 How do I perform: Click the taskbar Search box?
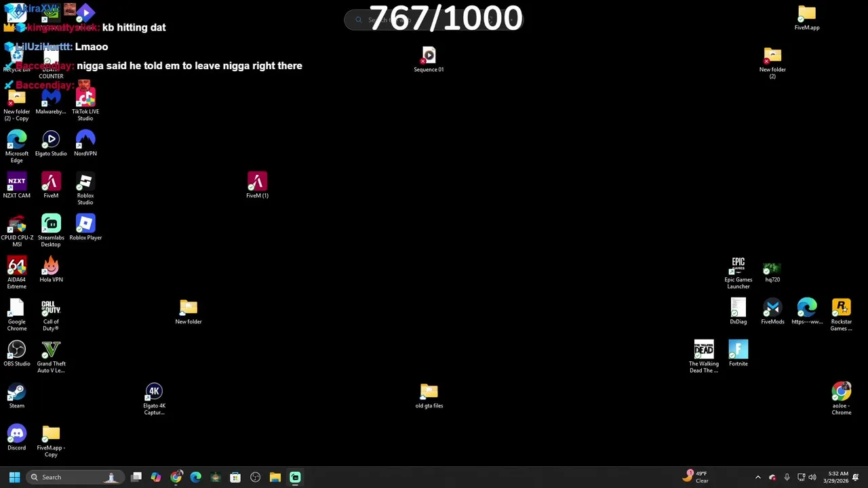75,477
